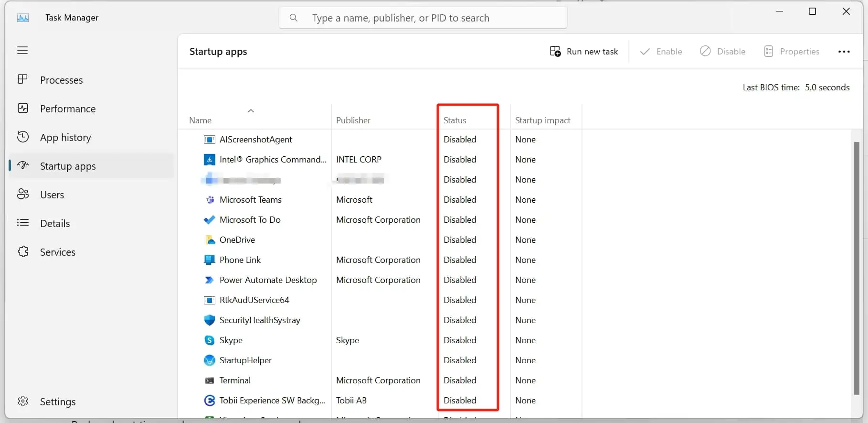Toggle the hamburger navigation menu
Image resolution: width=868 pixels, height=423 pixels.
(x=22, y=50)
